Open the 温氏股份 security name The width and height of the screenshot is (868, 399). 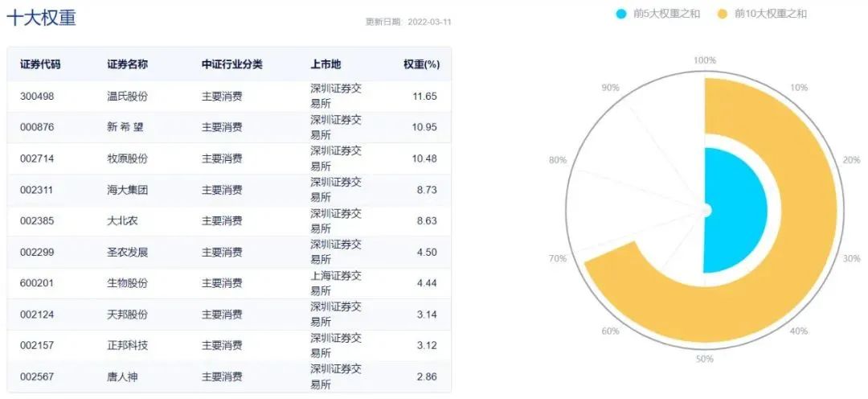pyautogui.click(x=127, y=96)
